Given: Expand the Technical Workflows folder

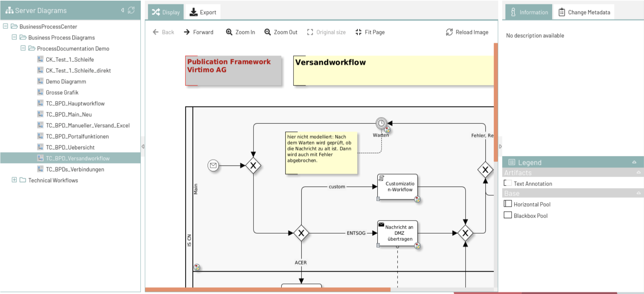Looking at the screenshot, I should click(x=14, y=180).
